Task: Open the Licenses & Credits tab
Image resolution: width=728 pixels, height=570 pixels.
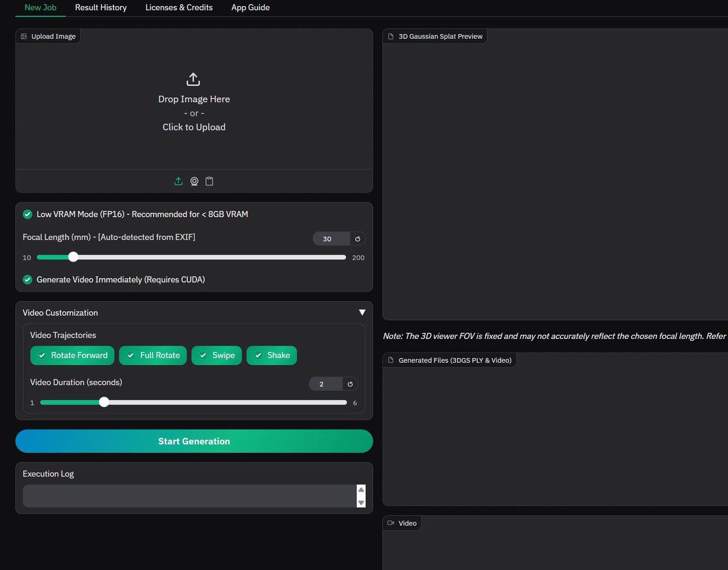Action: (179, 7)
